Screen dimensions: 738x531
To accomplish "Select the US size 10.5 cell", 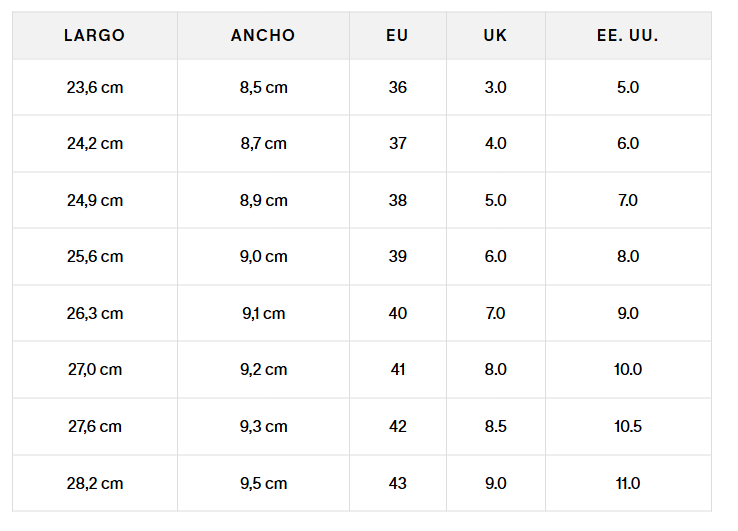I will (627, 426).
